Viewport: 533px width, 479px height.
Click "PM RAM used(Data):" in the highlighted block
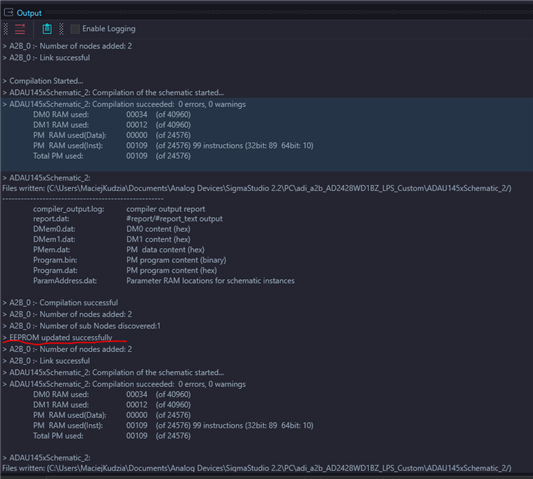click(70, 135)
